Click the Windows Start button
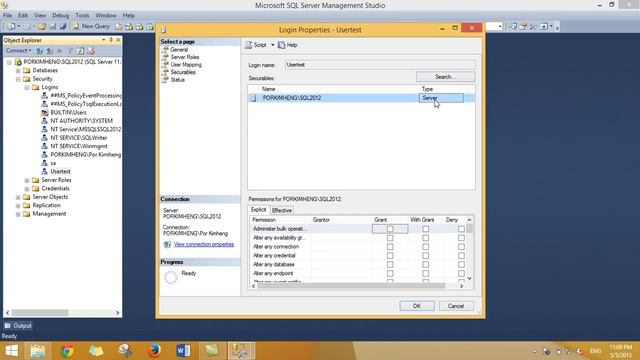640x360 pixels. coord(11,351)
